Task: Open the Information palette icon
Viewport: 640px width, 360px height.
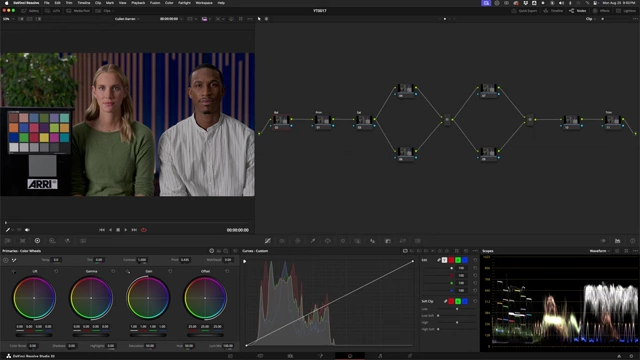Action: click(x=633, y=241)
